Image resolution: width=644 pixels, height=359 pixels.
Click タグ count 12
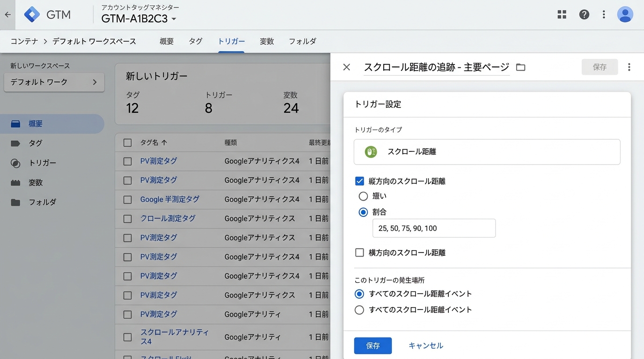click(132, 108)
